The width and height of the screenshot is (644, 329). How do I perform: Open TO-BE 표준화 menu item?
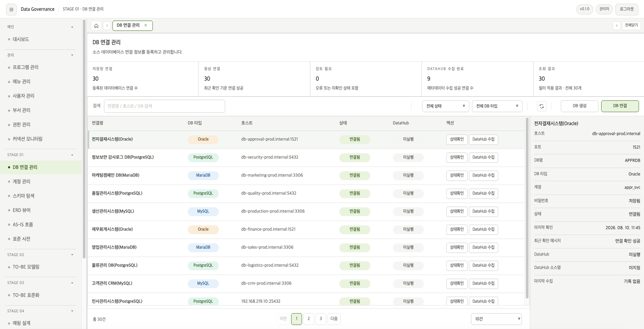[x=41, y=295]
